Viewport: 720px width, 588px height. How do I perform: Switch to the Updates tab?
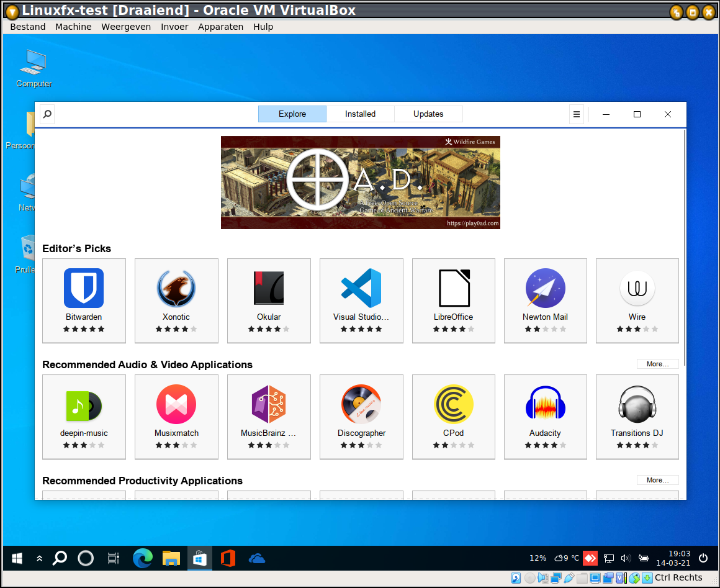(x=428, y=114)
